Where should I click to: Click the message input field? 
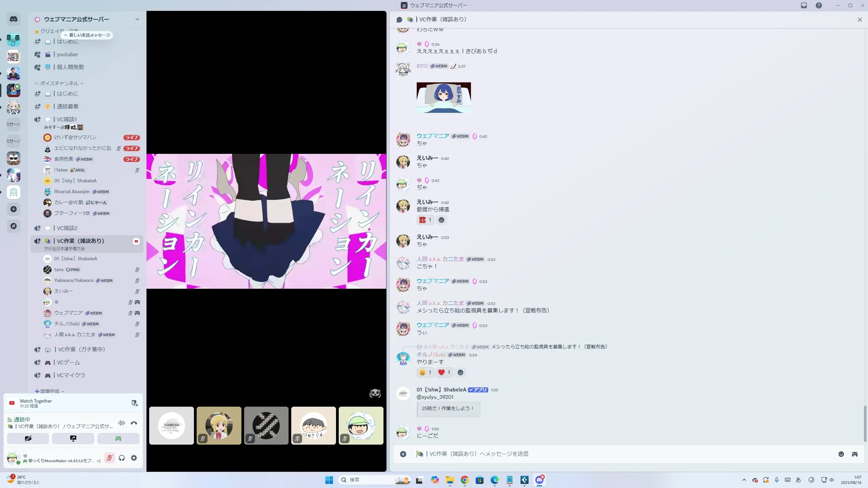[610, 454]
